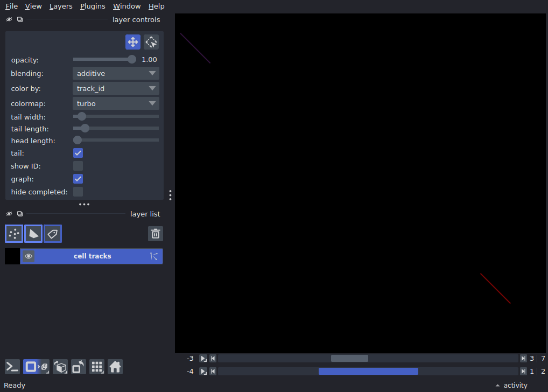Open the colormap dropdown
Image resolution: width=548 pixels, height=392 pixels.
click(x=116, y=103)
